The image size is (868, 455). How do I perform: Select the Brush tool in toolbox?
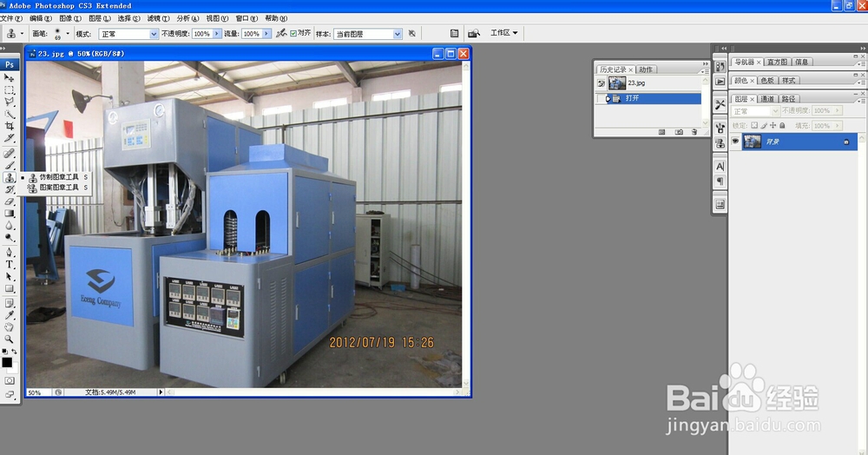(x=9, y=166)
